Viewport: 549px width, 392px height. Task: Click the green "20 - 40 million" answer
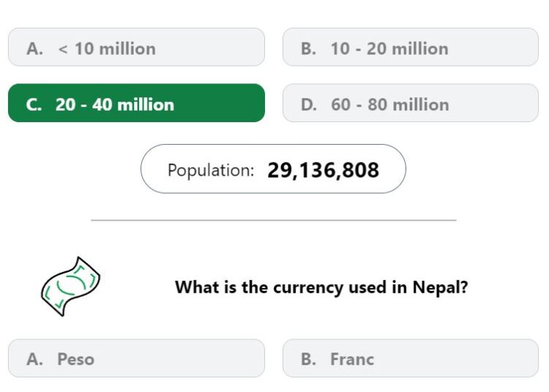[x=136, y=103]
